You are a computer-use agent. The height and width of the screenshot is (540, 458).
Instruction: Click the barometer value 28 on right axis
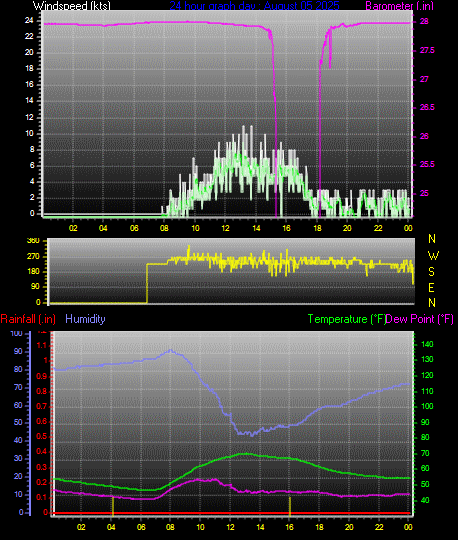point(424,21)
